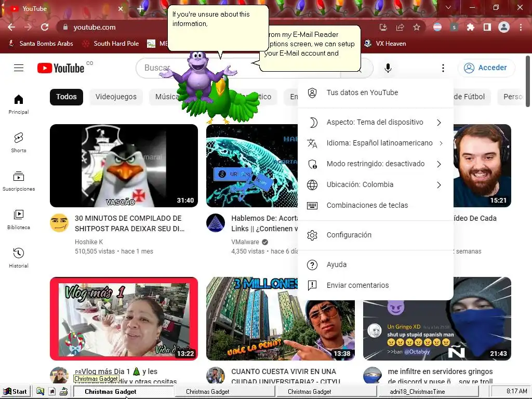This screenshot has width=532, height=399.
Task: Open Principal home in the sidebar
Action: [19, 104]
